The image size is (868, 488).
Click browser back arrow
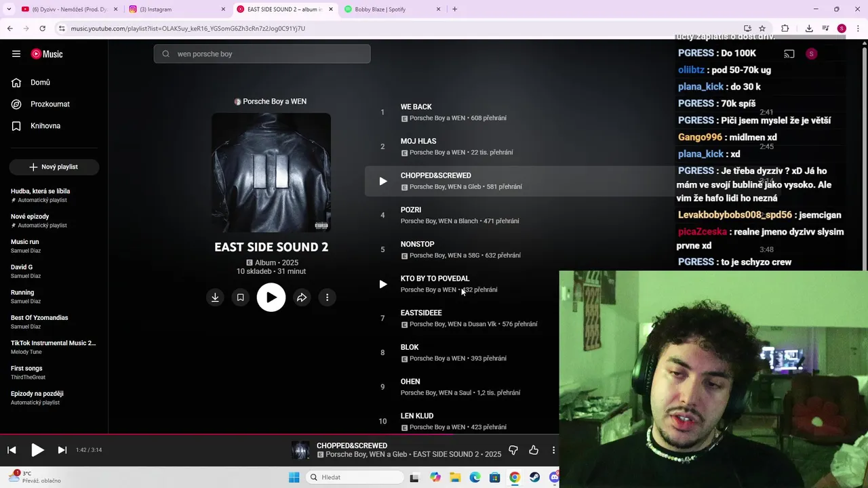pos(10,28)
